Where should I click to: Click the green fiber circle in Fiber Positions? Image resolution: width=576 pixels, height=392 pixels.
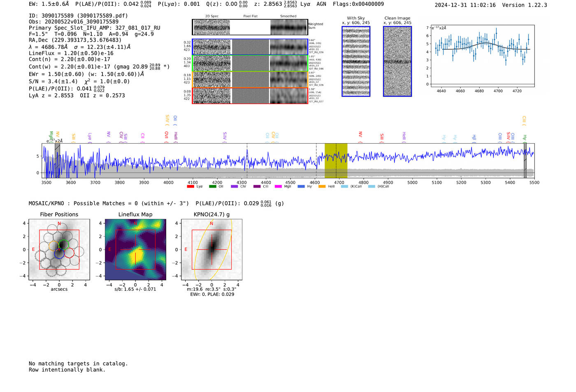point(63,245)
